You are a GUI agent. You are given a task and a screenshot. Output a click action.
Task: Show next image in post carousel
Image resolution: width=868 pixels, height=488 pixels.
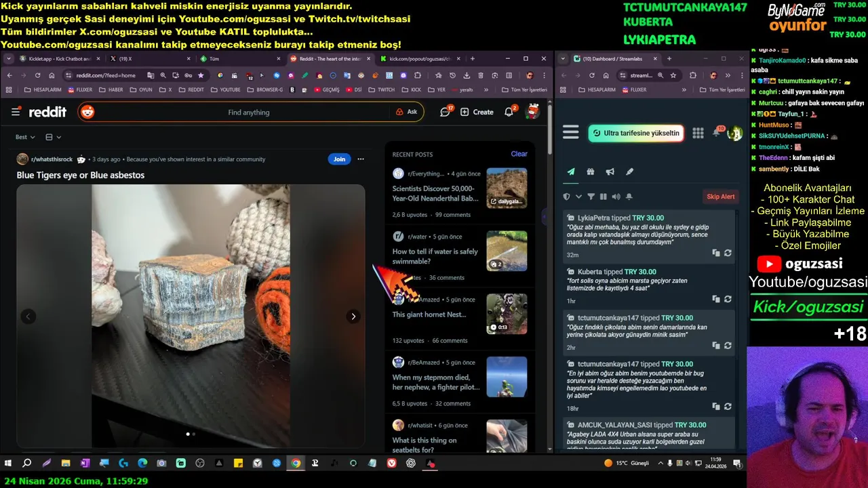coord(353,317)
